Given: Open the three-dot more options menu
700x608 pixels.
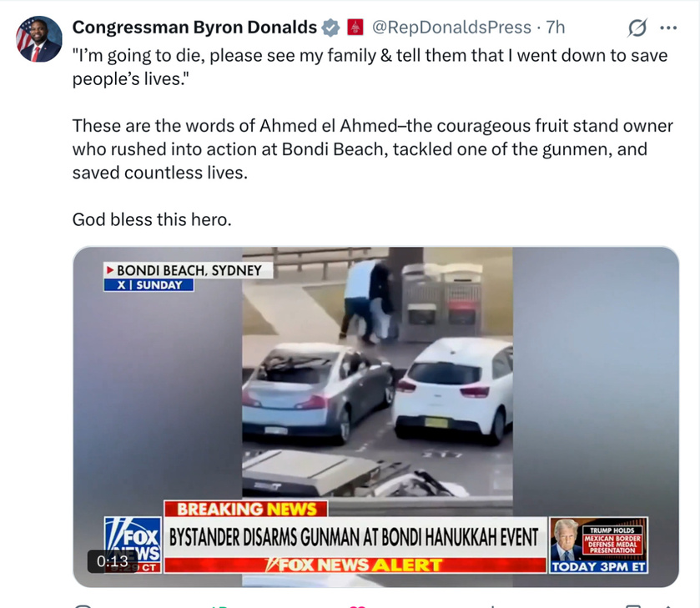Looking at the screenshot, I should (668, 28).
